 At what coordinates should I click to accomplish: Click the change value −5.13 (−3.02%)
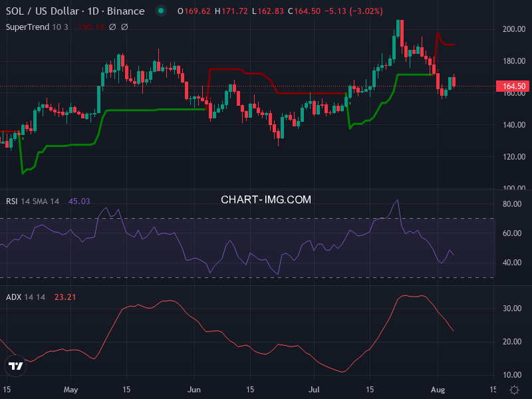click(x=354, y=11)
